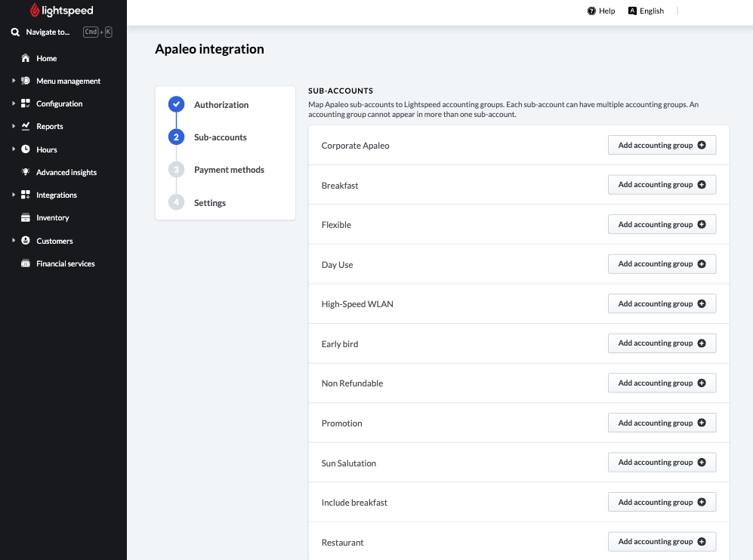Click the step 3 Payment methods circle

pos(176,169)
